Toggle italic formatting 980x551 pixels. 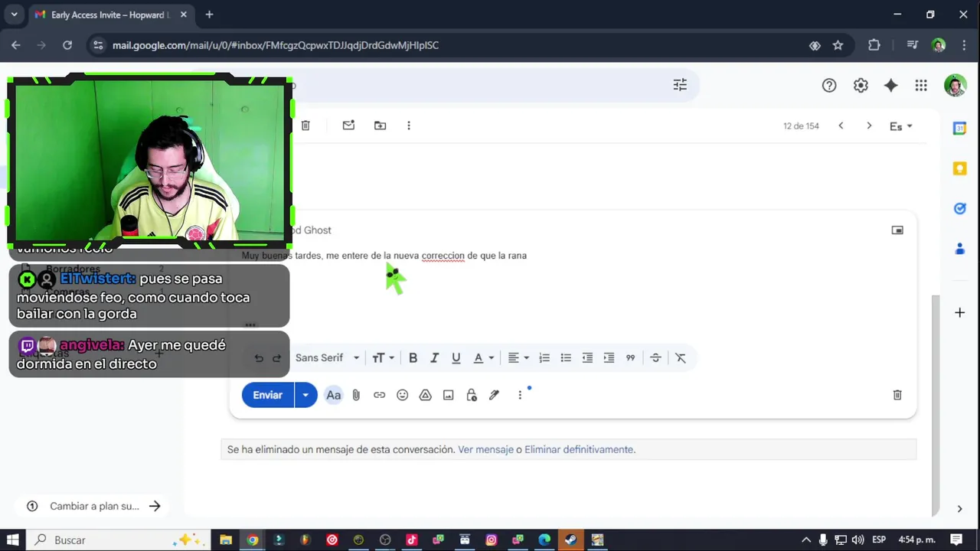click(x=434, y=358)
